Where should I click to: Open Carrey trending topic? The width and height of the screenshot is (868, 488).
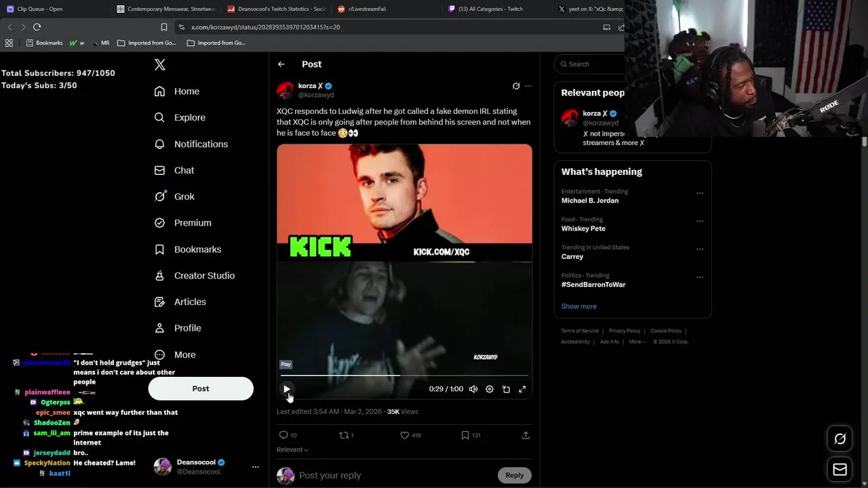572,257
